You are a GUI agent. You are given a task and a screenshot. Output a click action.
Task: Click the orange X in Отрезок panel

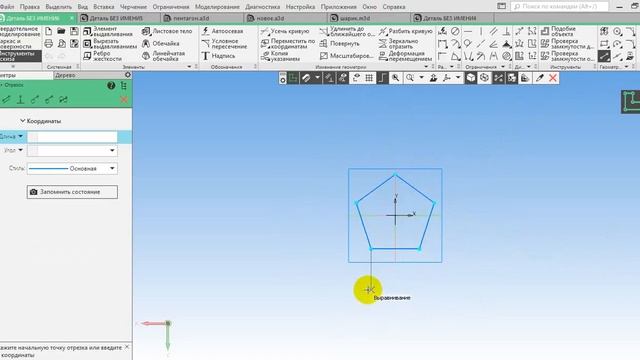[x=124, y=100]
